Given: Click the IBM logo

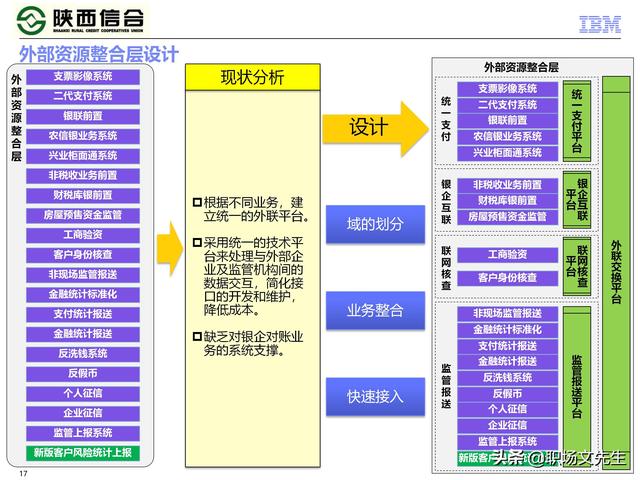Looking at the screenshot, I should [x=600, y=24].
